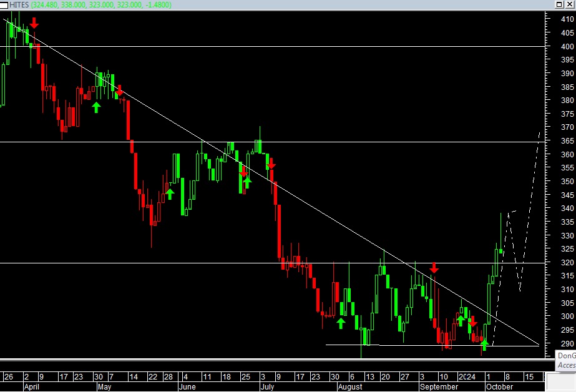576x392 pixels.
Task: Click the 14 date label in May
Action: coord(134,377)
